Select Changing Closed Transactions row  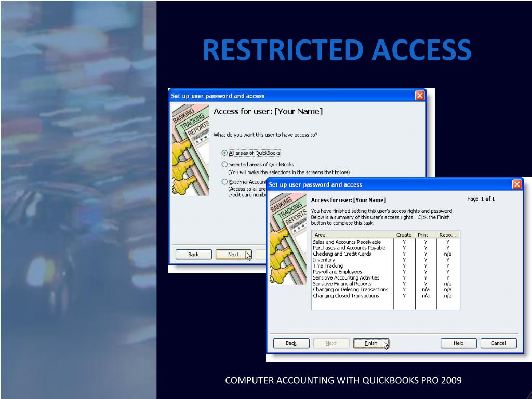pos(386,296)
